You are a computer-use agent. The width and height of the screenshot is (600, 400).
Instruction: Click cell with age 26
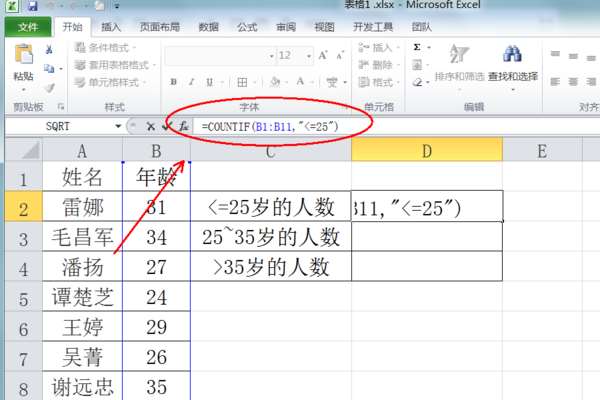tap(156, 357)
